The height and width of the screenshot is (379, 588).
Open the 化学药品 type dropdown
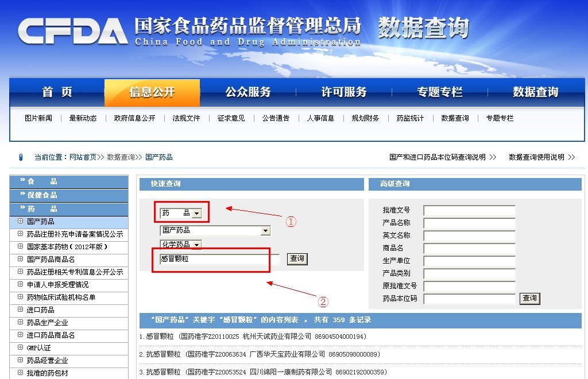tap(181, 245)
